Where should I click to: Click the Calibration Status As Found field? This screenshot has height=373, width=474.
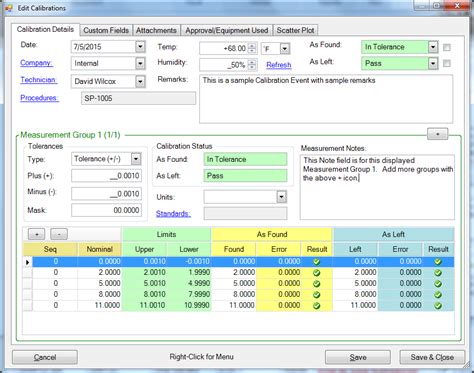245,159
